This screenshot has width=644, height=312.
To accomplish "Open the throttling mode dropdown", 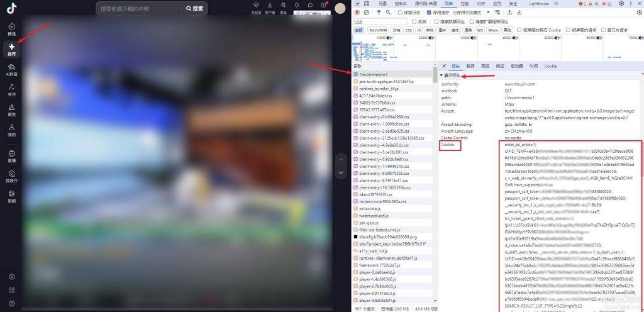I will (471, 13).
